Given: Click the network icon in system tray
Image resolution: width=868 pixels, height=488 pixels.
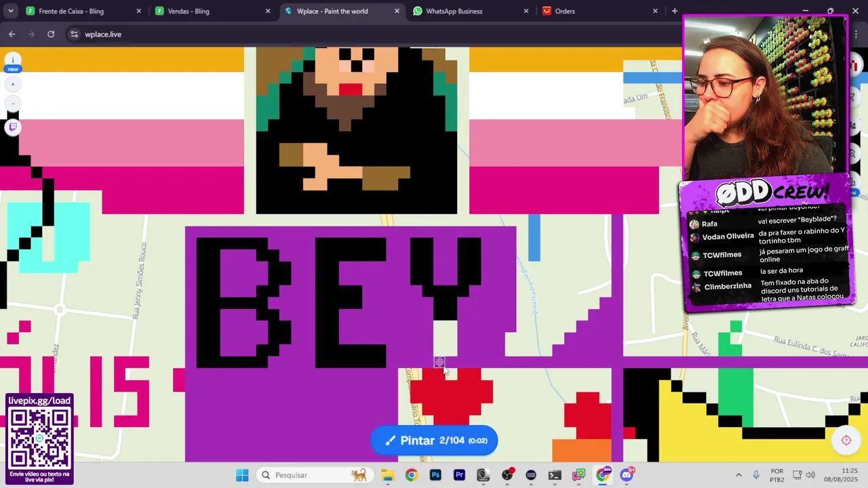Looking at the screenshot, I should pos(797,475).
